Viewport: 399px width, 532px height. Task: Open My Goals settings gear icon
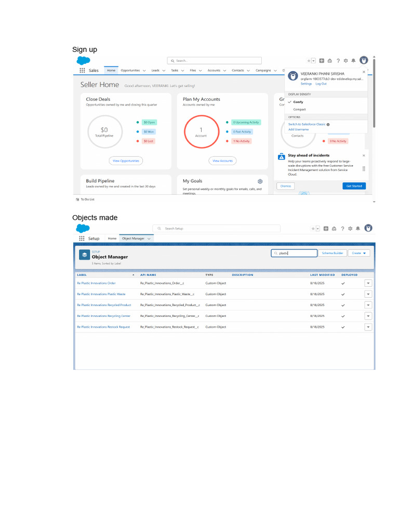[x=260, y=181]
